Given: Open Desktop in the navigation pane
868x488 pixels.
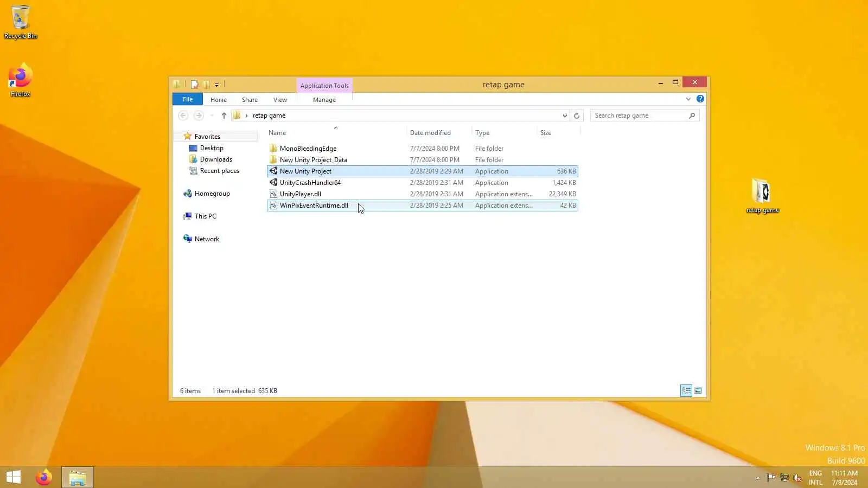Looking at the screenshot, I should point(212,148).
